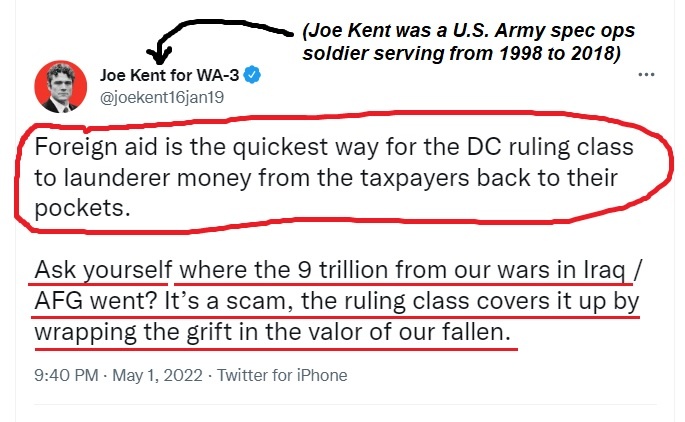Open the tweet's three-dot more options menu
This screenshot has height=422, width=685.
click(x=651, y=74)
